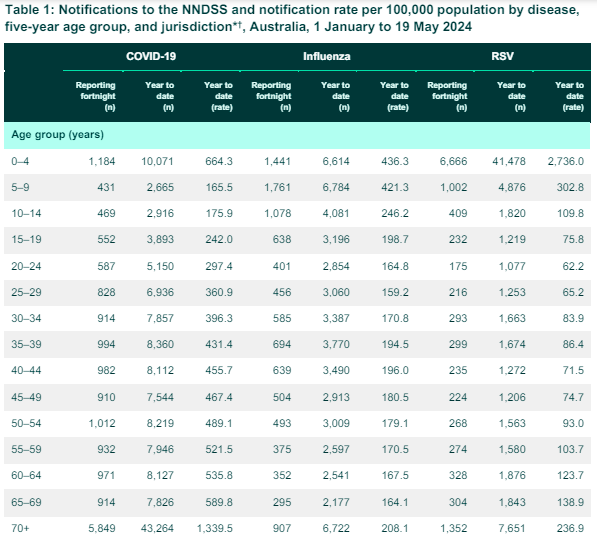Select the 50–54 age group label
This screenshot has height=540, width=597.
point(26,423)
